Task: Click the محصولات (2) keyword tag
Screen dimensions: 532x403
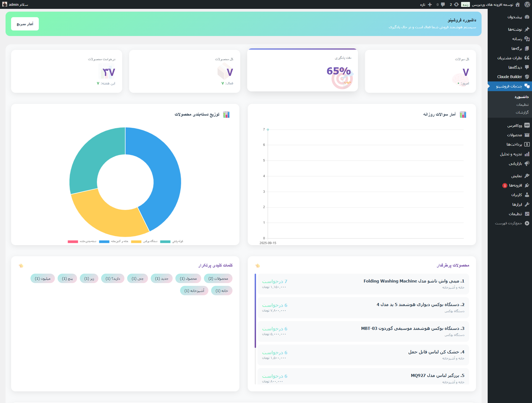Action: [218, 278]
